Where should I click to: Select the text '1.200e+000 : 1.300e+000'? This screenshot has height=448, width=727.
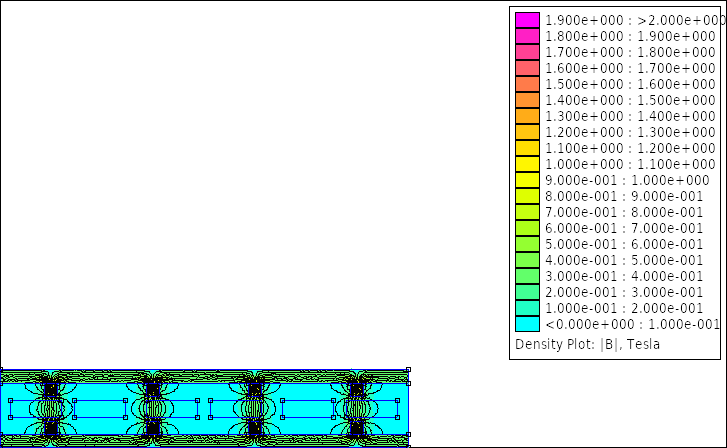pos(631,132)
